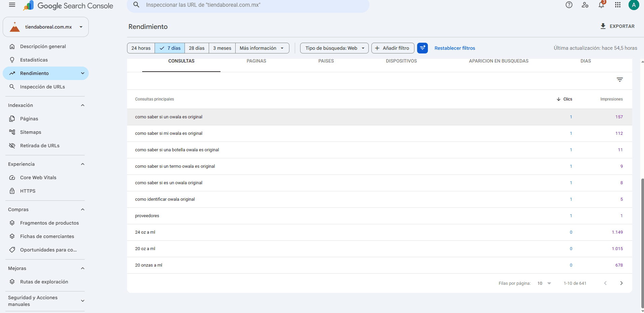Open the Más información dropdown
Screen dimensions: 644x313
[x=262, y=48]
